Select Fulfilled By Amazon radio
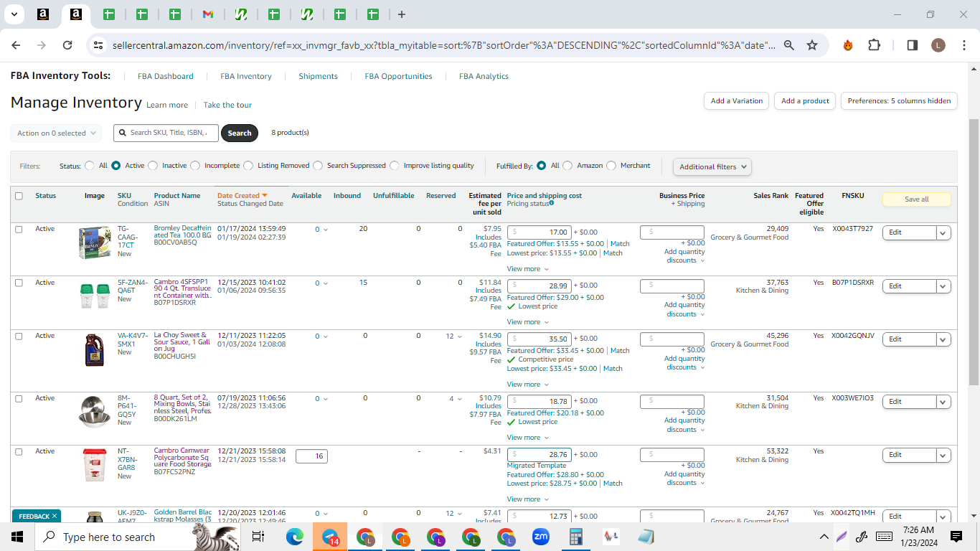This screenshot has height=551, width=980. pos(567,166)
